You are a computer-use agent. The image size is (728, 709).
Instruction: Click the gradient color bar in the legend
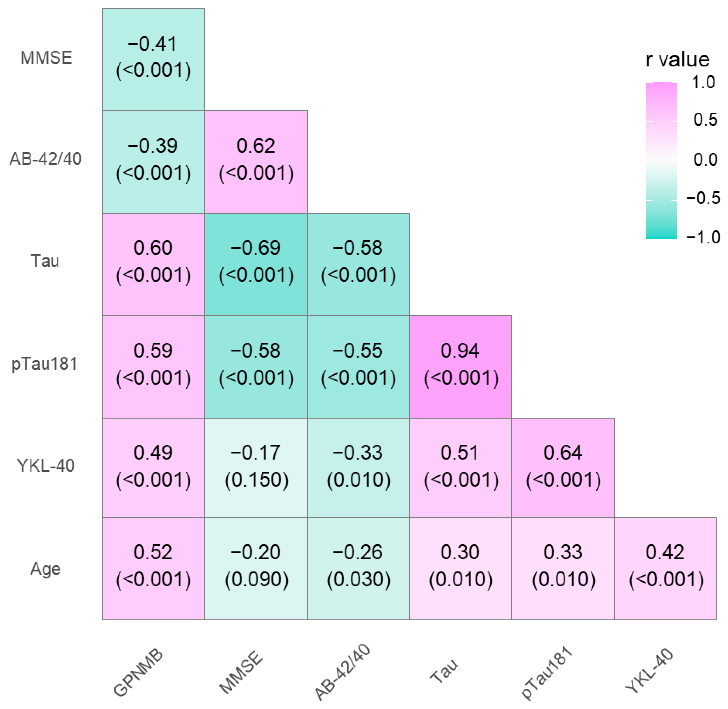661,161
